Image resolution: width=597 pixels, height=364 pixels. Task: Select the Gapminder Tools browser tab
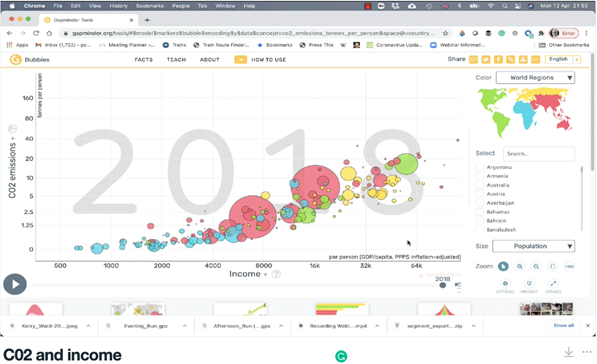(x=88, y=20)
